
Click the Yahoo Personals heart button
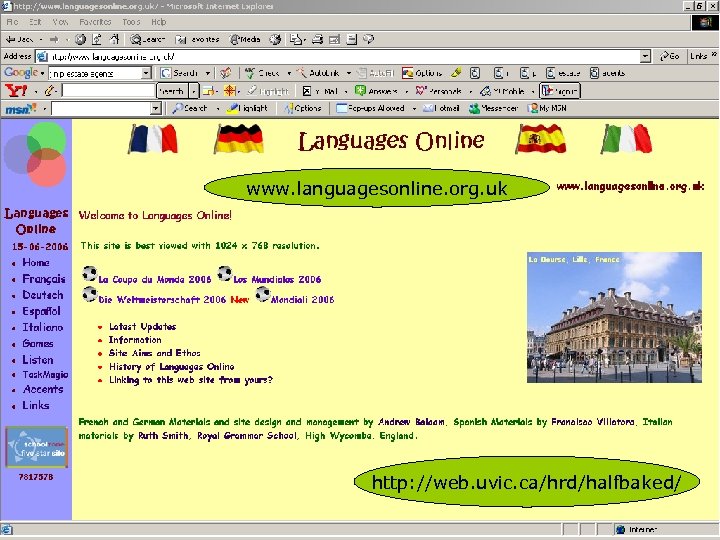[x=439, y=91]
